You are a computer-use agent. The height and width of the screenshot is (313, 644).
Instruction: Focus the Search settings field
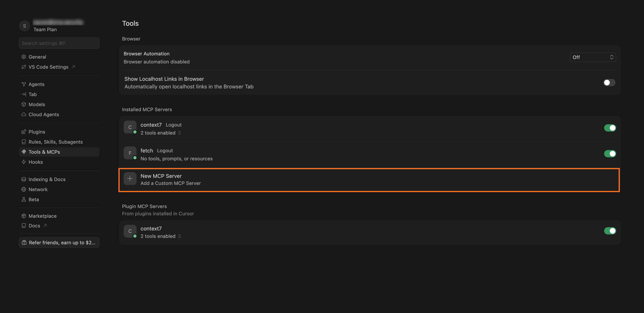[59, 43]
